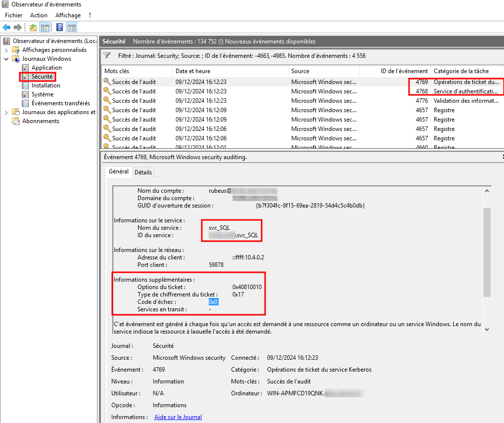Select event 4768 Service d'authentification row

(302, 91)
